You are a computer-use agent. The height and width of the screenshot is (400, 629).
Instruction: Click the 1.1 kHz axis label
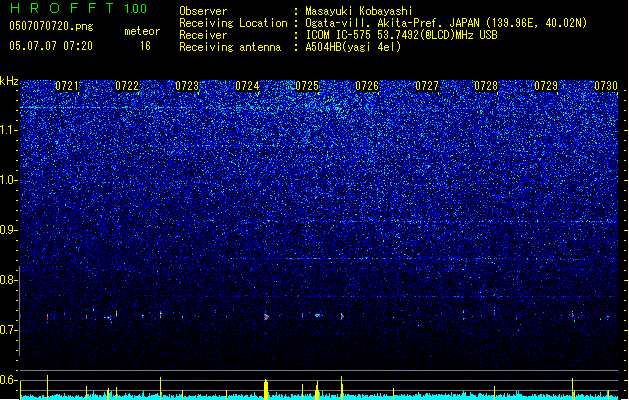pyautogui.click(x=9, y=130)
